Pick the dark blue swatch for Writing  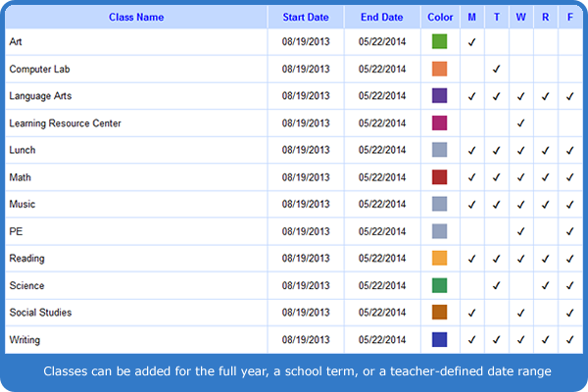[x=439, y=339]
